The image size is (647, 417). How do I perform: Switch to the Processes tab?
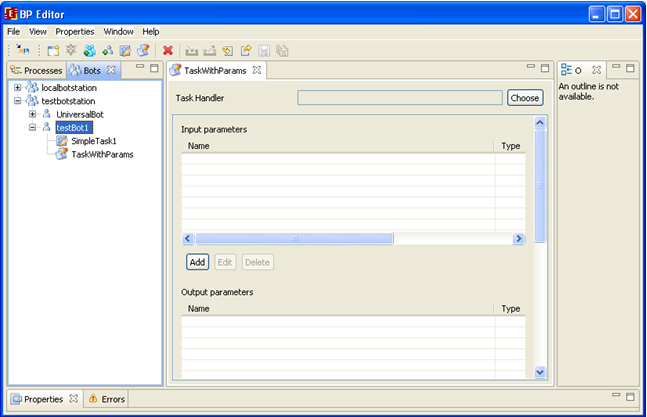tap(37, 70)
